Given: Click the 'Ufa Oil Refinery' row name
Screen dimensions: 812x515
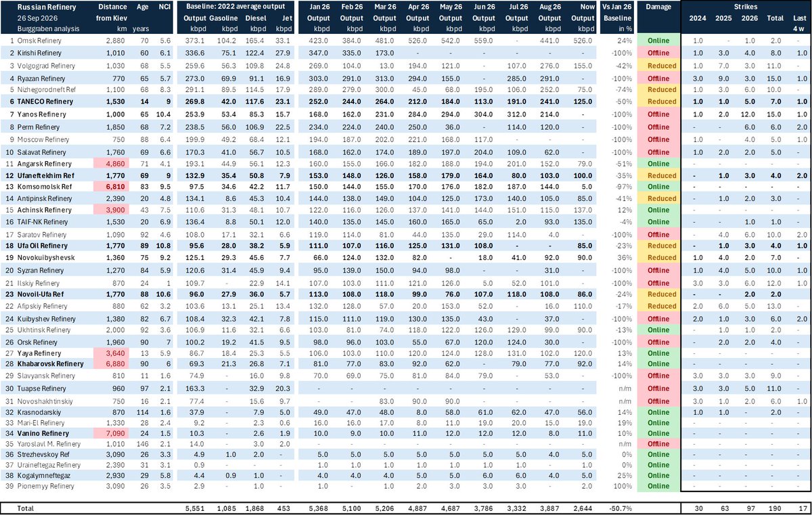Looking at the screenshot, I should pos(45,246).
